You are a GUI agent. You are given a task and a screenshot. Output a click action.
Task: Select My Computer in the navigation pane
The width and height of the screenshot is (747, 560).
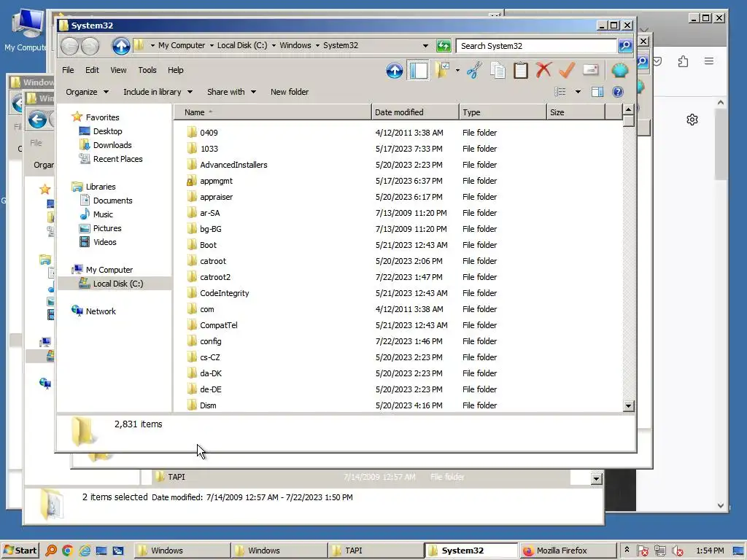(109, 270)
